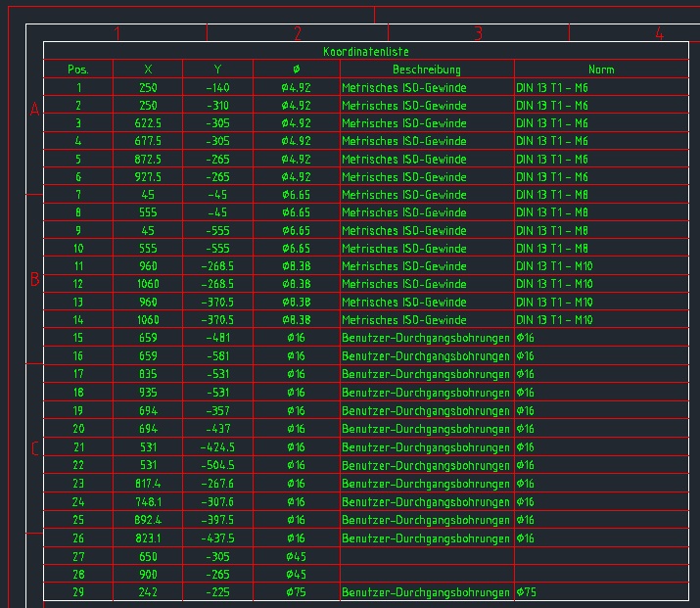Click zone letter C on left border
The image size is (700, 608).
34,449
